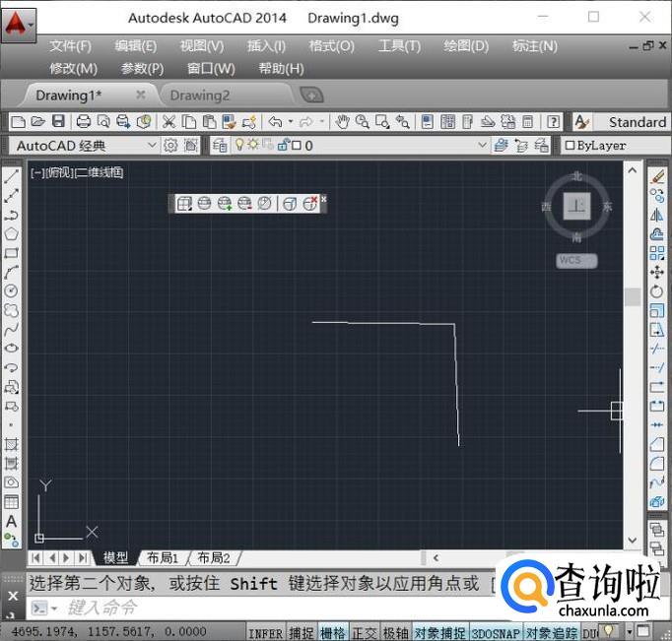Viewport: 672px width, 641px height.
Task: Switch to the 布局1 layout tab
Action: (163, 558)
